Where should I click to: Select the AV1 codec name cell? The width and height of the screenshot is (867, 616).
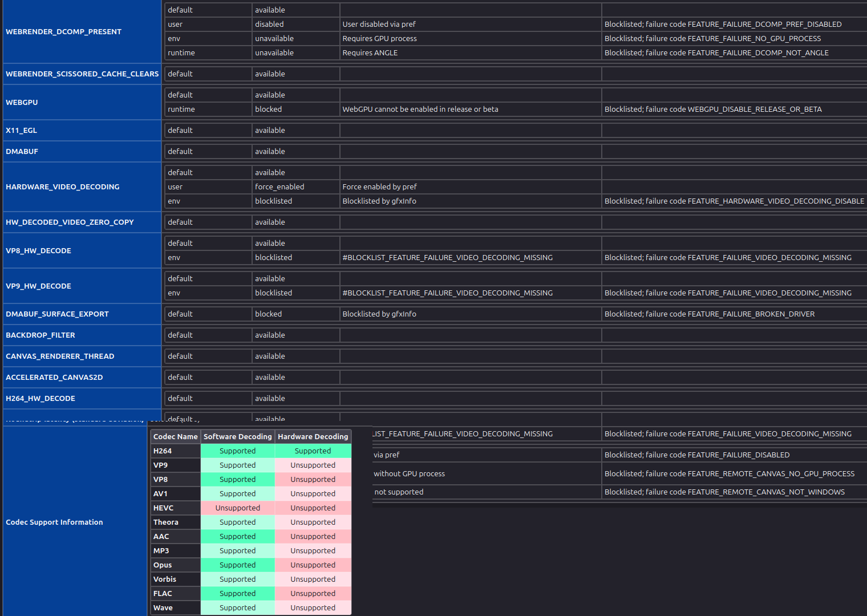(x=176, y=493)
